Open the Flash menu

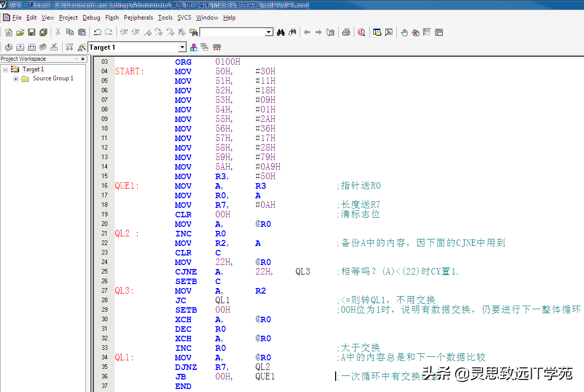point(112,18)
